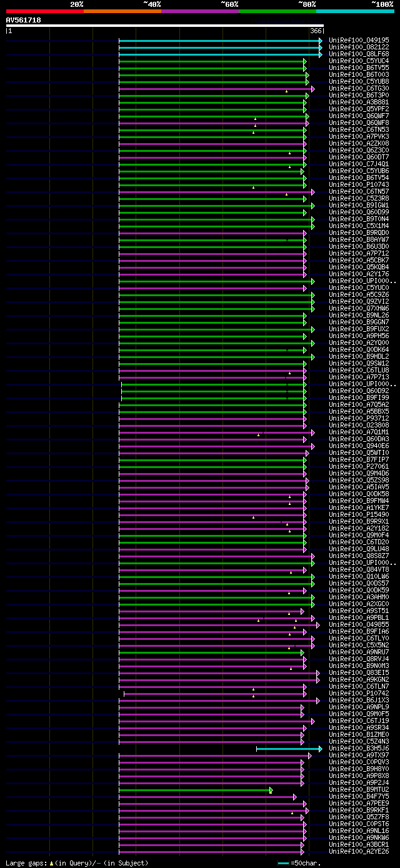
Task: Click label UniRef100_P15490
Action: [359, 514]
